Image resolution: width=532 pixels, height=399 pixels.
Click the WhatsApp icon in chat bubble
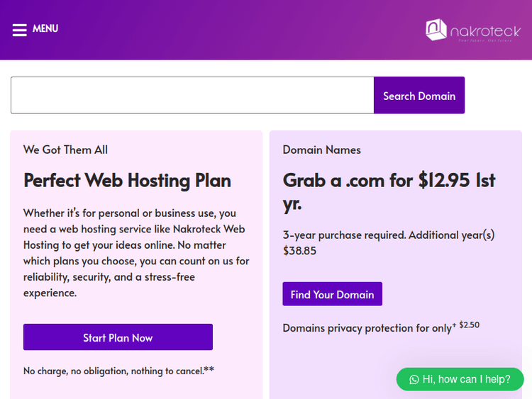(414, 379)
